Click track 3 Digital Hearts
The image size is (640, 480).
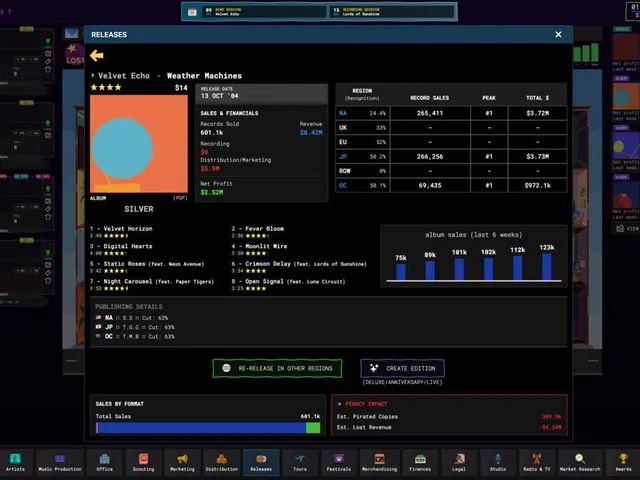tap(121, 249)
